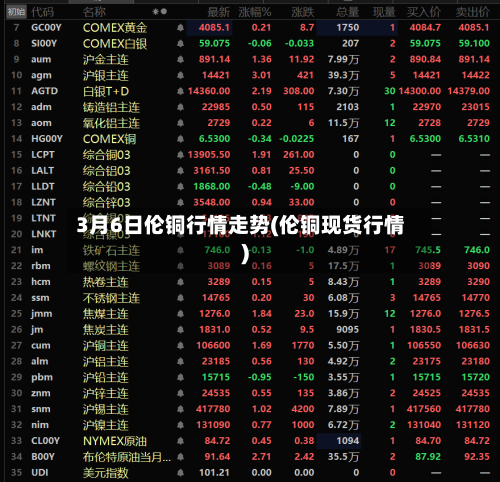This screenshot has height=482, width=500.
Task: Click the bell icon for NYMEX原油
Action: click(180, 441)
